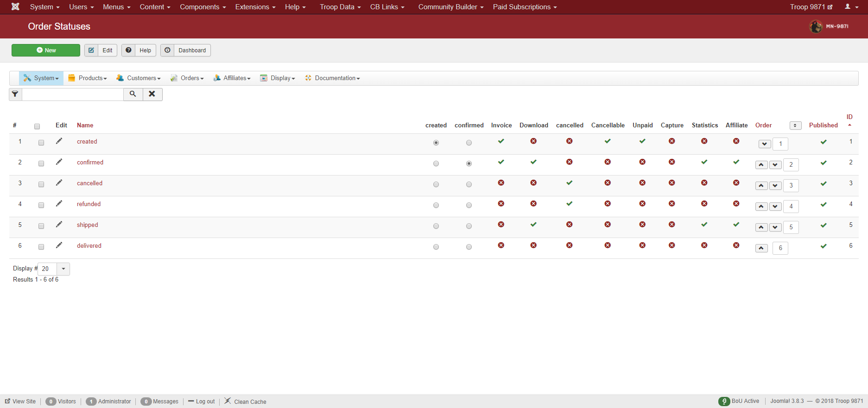Open the Community Builder menu
Screen dimensions: 868x408
coord(450,7)
